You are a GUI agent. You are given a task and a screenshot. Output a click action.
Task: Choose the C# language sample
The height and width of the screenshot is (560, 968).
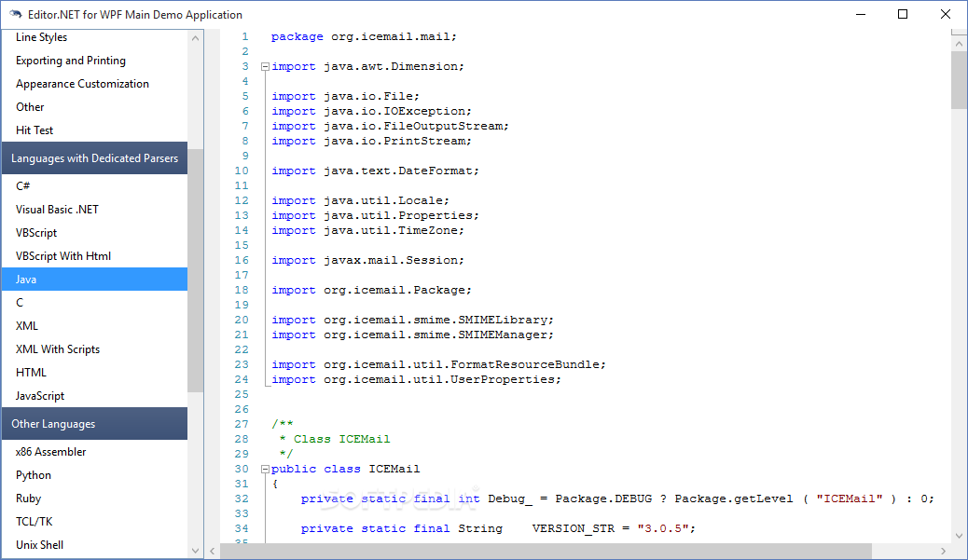(94, 185)
